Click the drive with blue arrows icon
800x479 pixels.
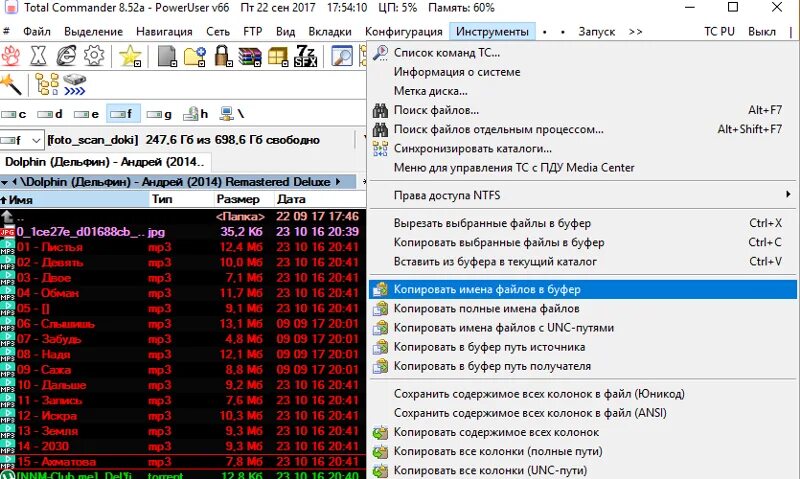tap(74, 85)
